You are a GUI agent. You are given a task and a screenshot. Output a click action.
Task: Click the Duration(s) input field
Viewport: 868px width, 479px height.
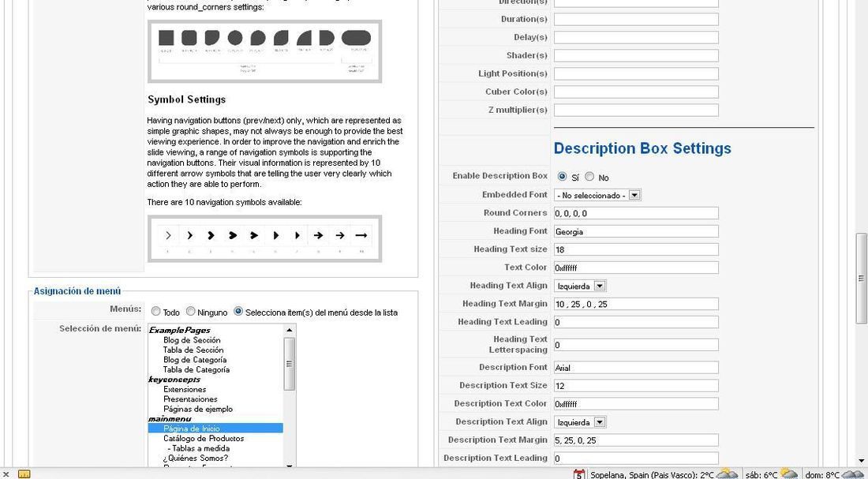point(636,20)
